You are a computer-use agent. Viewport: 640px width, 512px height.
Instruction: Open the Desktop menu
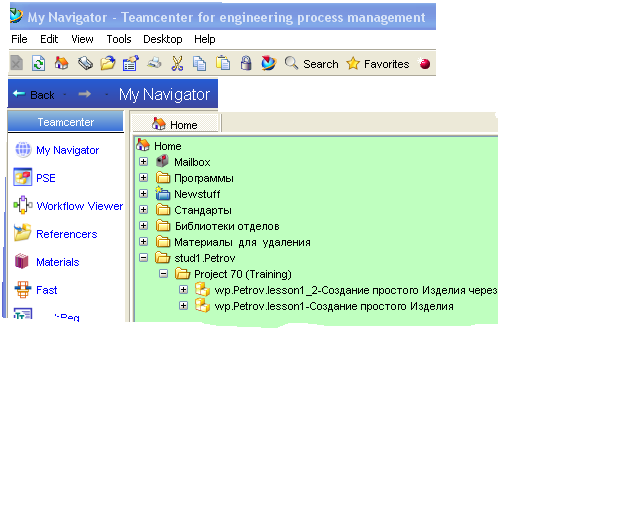coord(162,39)
